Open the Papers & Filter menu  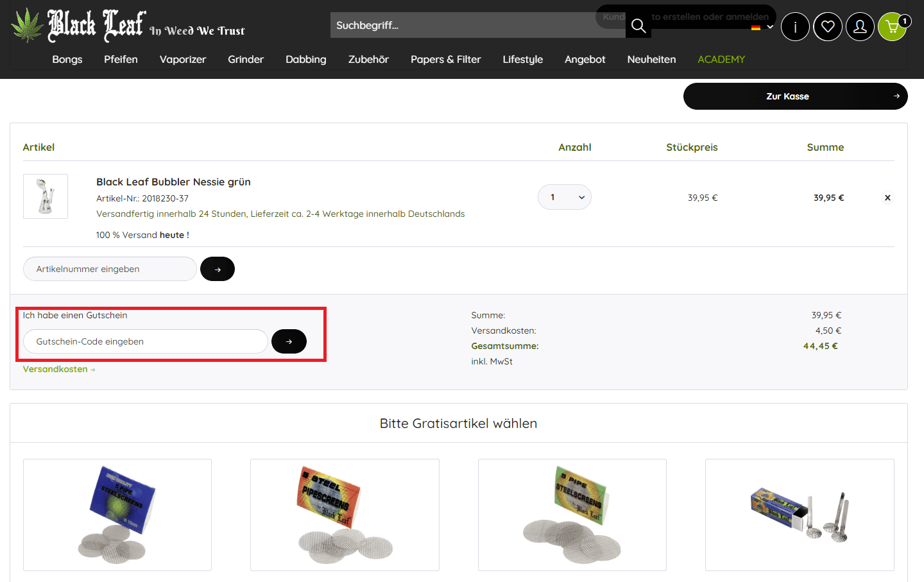tap(446, 59)
